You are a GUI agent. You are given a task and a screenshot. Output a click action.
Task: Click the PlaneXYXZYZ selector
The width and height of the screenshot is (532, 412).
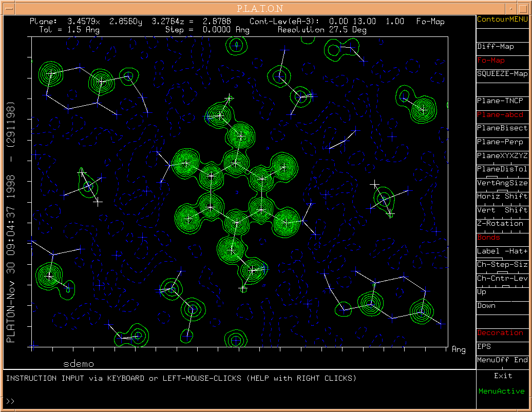(502, 156)
